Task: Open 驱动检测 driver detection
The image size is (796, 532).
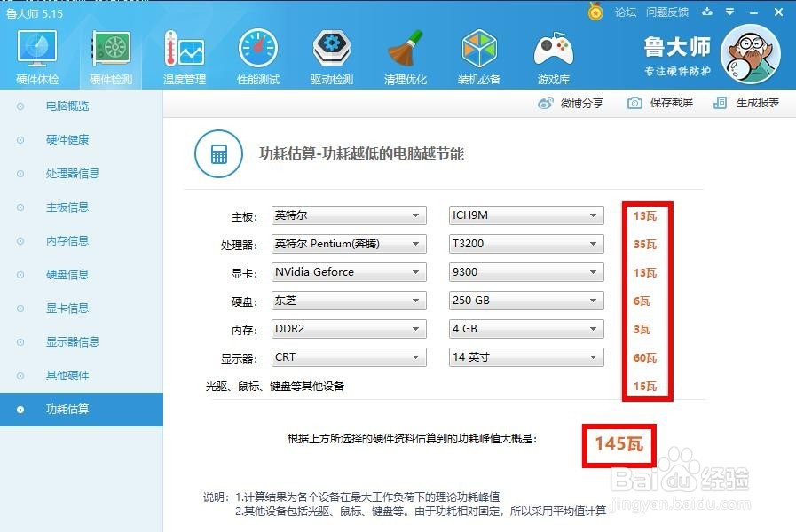Action: click(331, 53)
